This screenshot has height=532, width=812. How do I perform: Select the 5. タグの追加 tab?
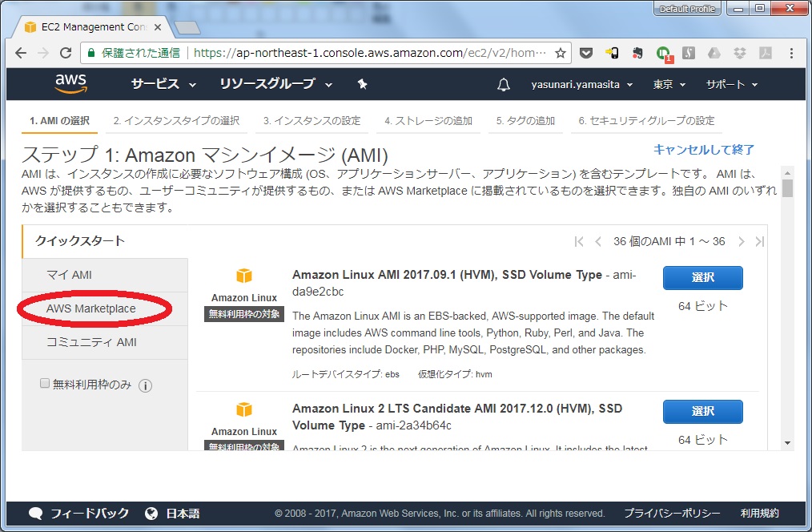(525, 121)
